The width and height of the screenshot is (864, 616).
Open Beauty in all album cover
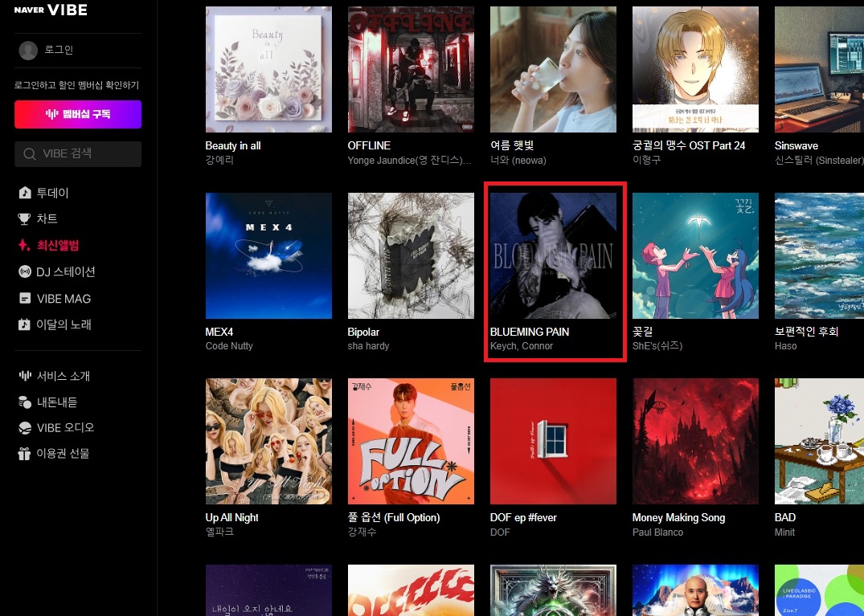[x=269, y=69]
